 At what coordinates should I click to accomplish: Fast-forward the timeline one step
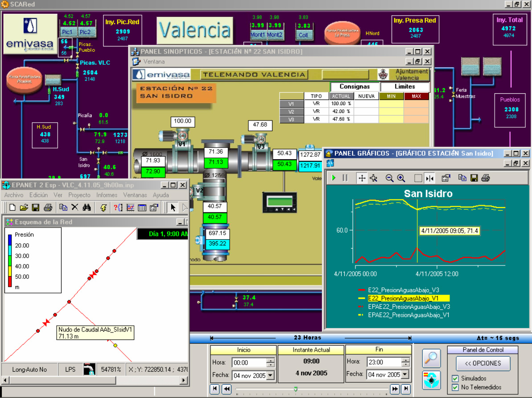click(395, 389)
